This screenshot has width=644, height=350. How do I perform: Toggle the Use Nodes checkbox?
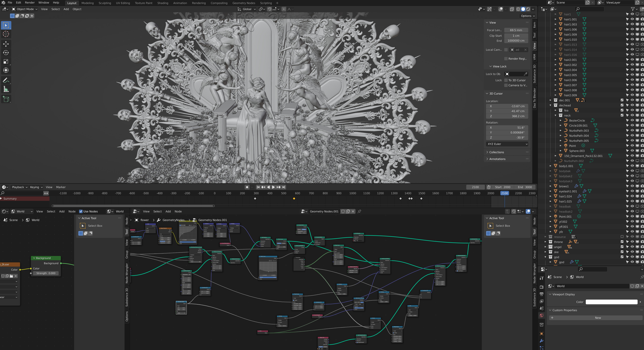click(x=81, y=211)
